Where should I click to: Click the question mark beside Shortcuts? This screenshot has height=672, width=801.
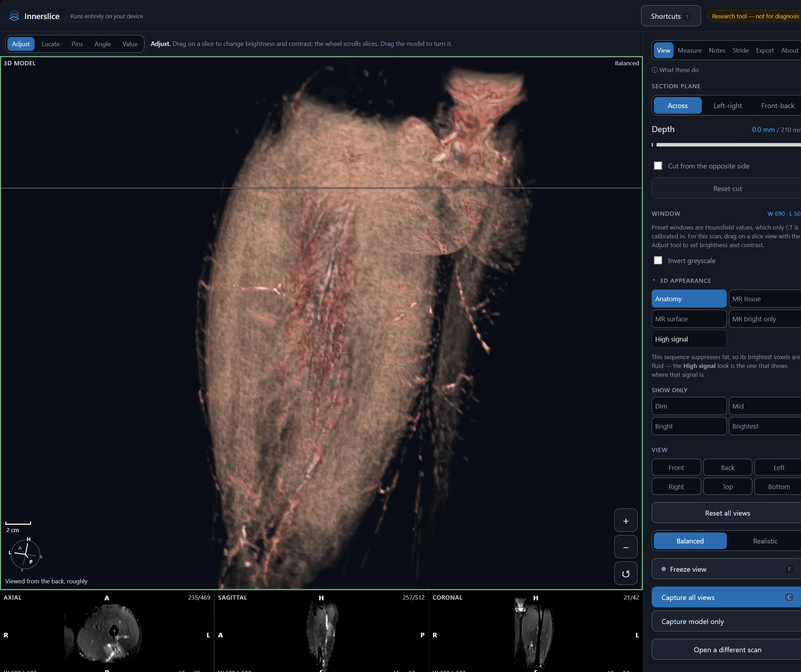(x=687, y=17)
